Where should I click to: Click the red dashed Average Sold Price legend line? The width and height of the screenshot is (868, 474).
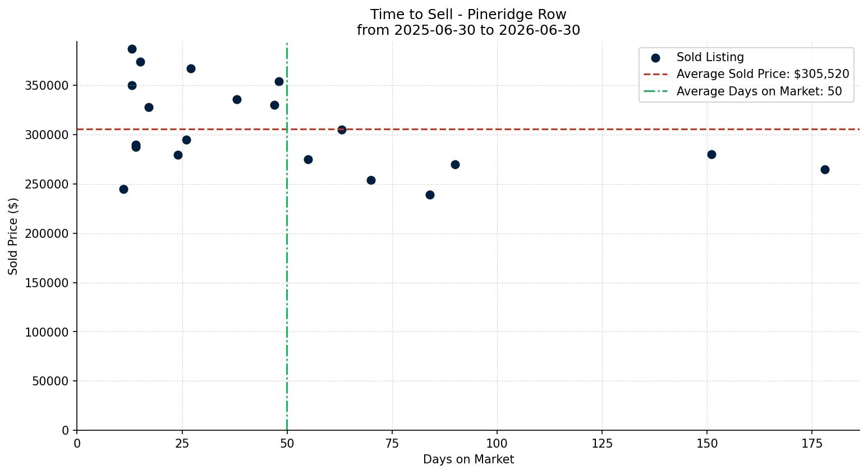tap(655, 74)
